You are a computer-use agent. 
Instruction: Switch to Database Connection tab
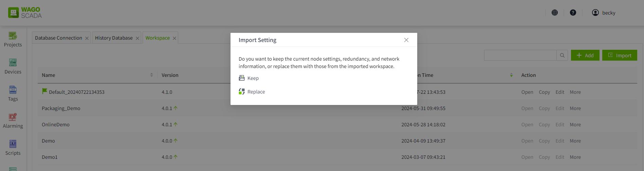point(58,38)
